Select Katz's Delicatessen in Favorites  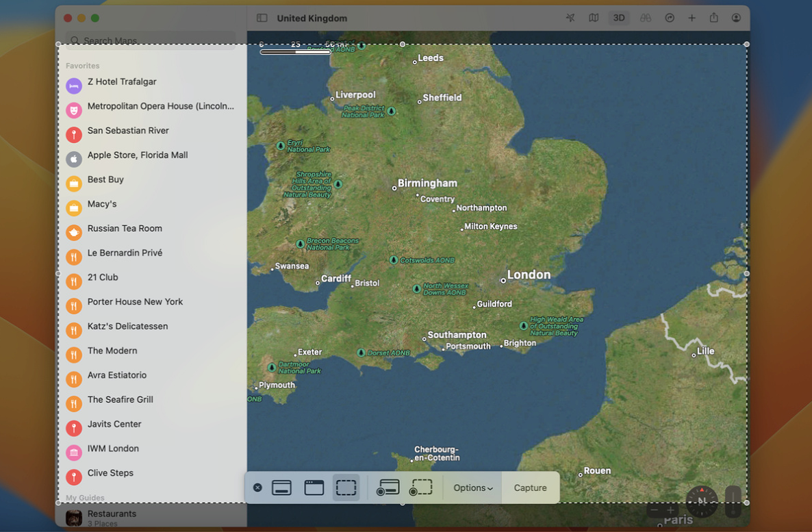127,327
